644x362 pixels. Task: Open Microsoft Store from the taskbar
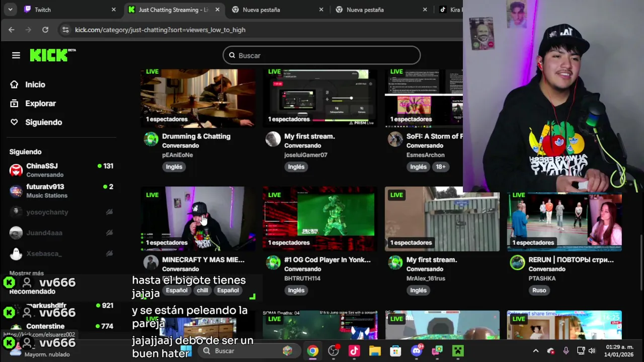pos(395,351)
